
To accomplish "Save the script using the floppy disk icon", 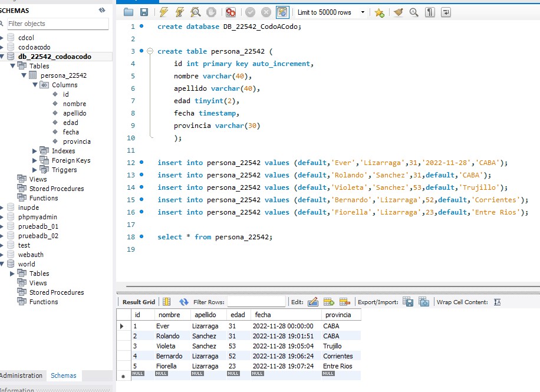I will click(x=144, y=12).
